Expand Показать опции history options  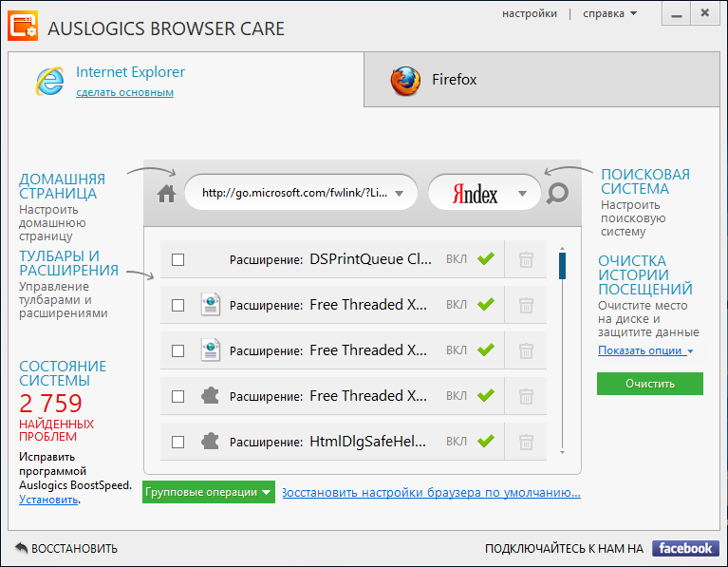pos(645,350)
